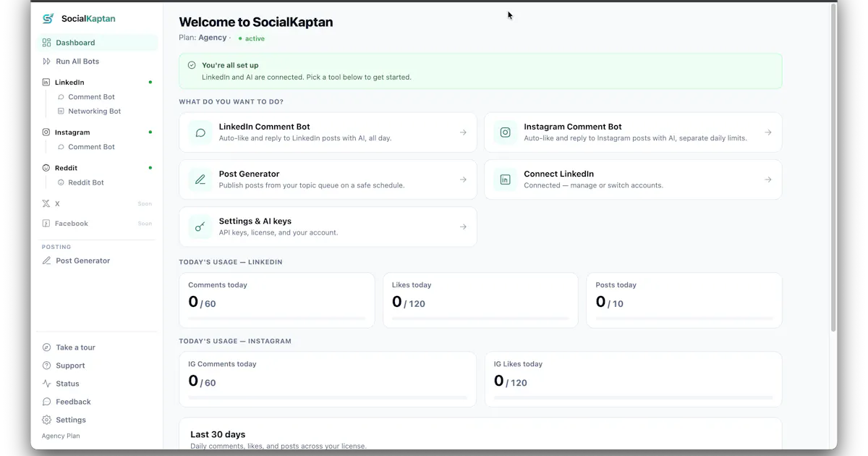Click the Reddit section icon in sidebar
868x456 pixels.
46,168
